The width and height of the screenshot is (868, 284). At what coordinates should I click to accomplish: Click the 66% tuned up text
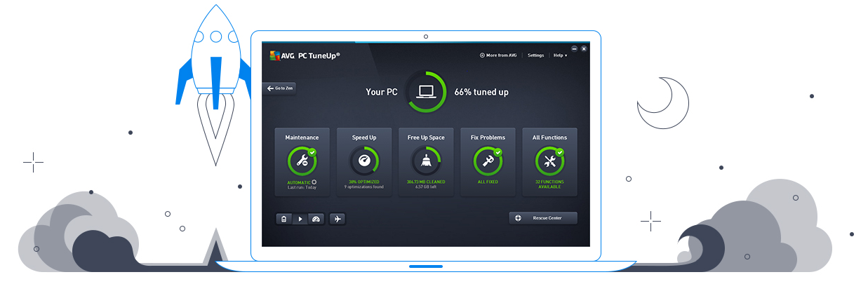[x=481, y=92]
